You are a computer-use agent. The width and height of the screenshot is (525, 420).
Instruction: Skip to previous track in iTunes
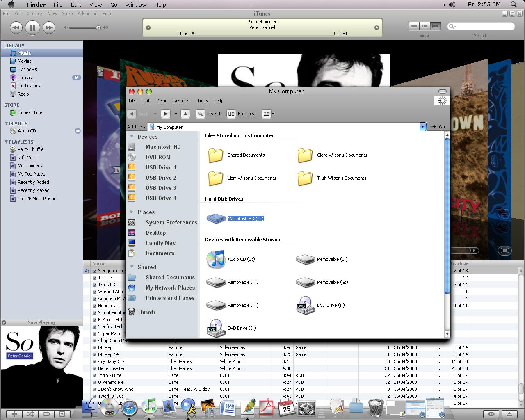click(16, 27)
